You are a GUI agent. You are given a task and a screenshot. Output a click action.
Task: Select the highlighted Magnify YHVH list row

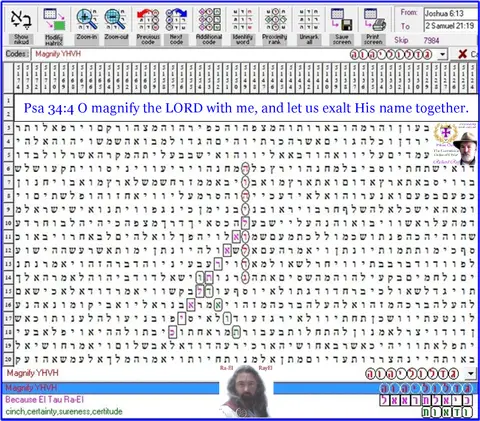point(240,388)
